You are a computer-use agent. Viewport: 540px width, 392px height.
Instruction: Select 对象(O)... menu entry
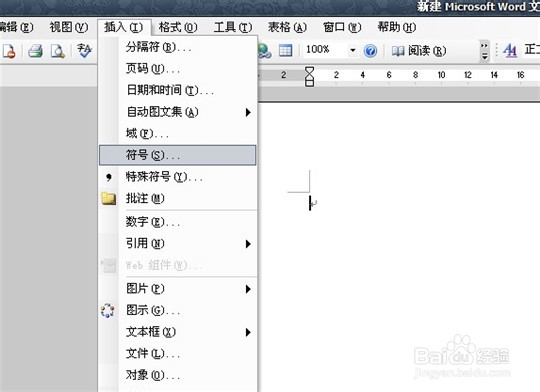coord(178,375)
